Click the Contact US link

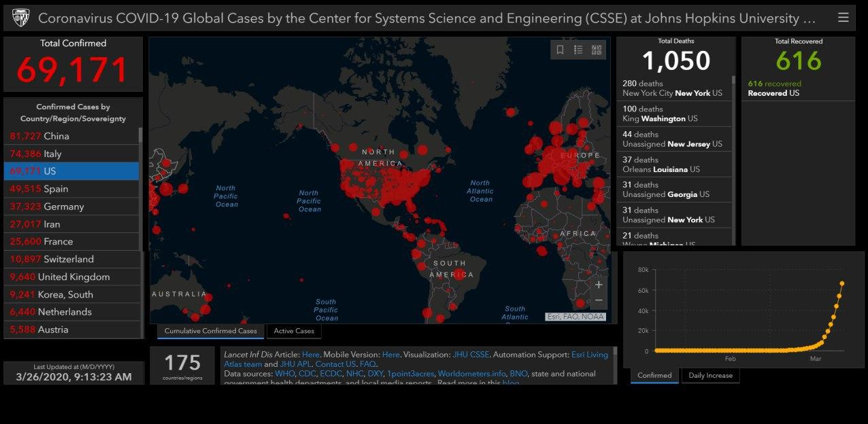335,364
